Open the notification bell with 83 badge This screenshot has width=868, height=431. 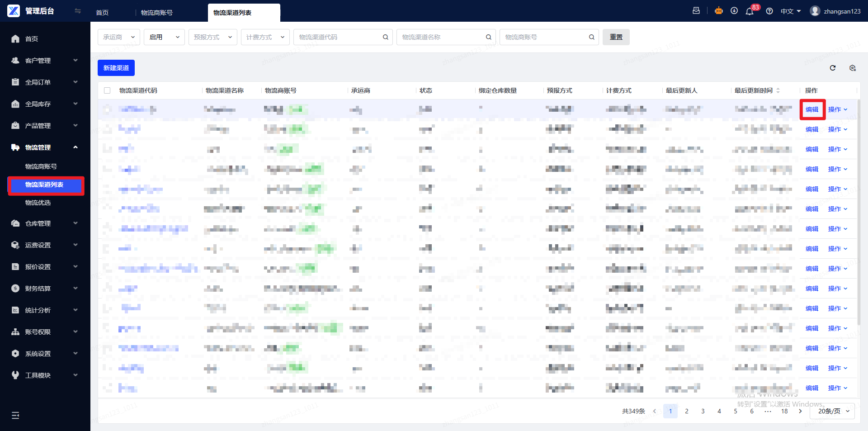pyautogui.click(x=750, y=11)
